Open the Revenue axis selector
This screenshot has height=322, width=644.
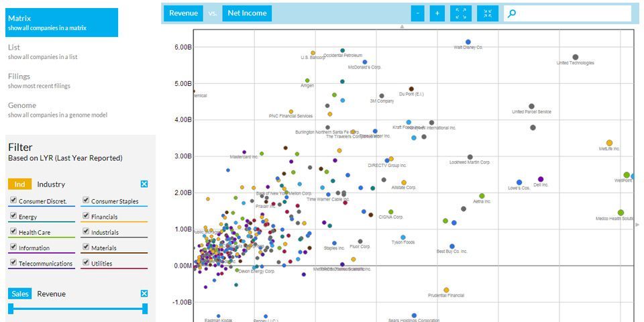coord(183,13)
